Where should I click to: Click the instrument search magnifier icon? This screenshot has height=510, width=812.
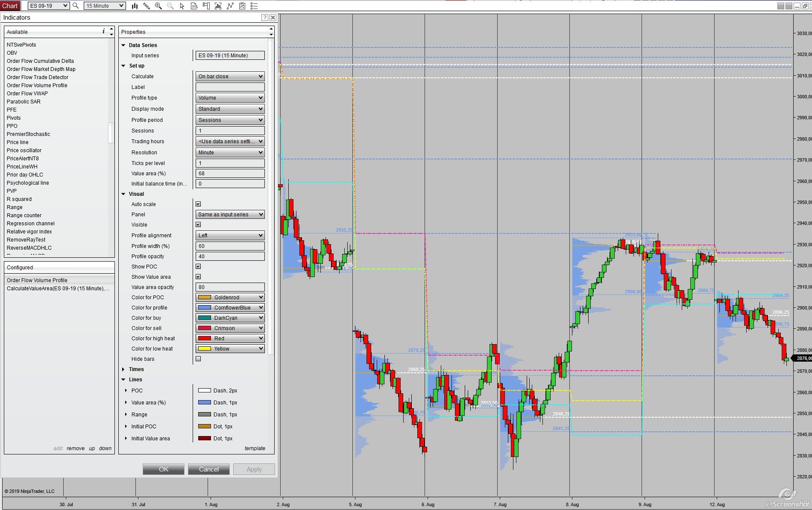click(x=76, y=6)
